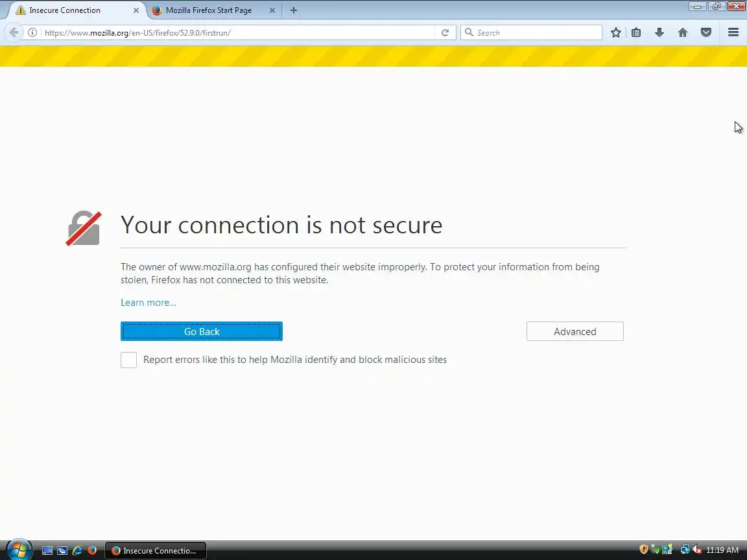Enable reporting errors to Mozilla checkbox
The width and height of the screenshot is (747, 560).
pyautogui.click(x=128, y=360)
